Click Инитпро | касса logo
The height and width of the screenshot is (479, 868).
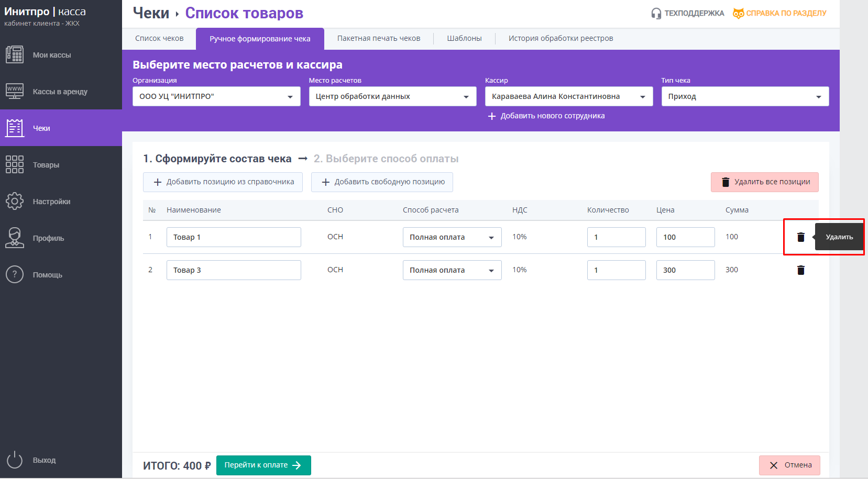click(45, 12)
